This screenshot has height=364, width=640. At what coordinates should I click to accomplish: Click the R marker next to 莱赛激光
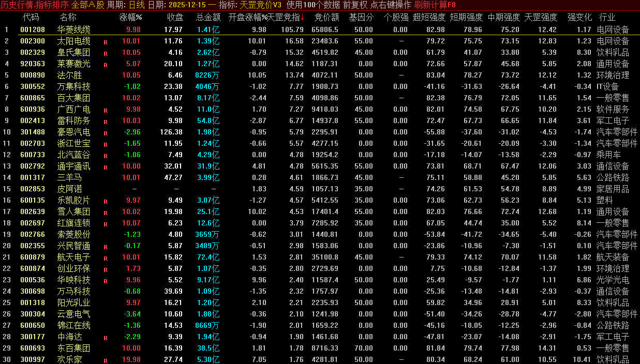click(x=106, y=65)
